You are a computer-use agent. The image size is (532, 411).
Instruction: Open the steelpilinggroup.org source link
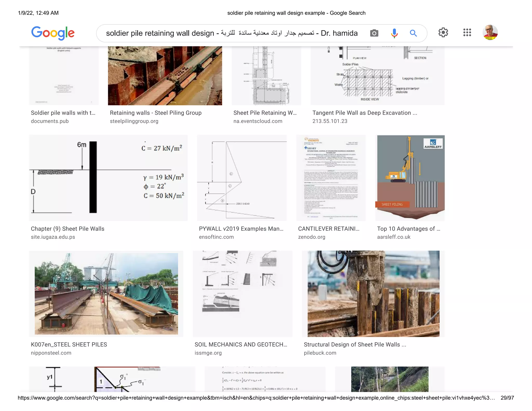[134, 121]
